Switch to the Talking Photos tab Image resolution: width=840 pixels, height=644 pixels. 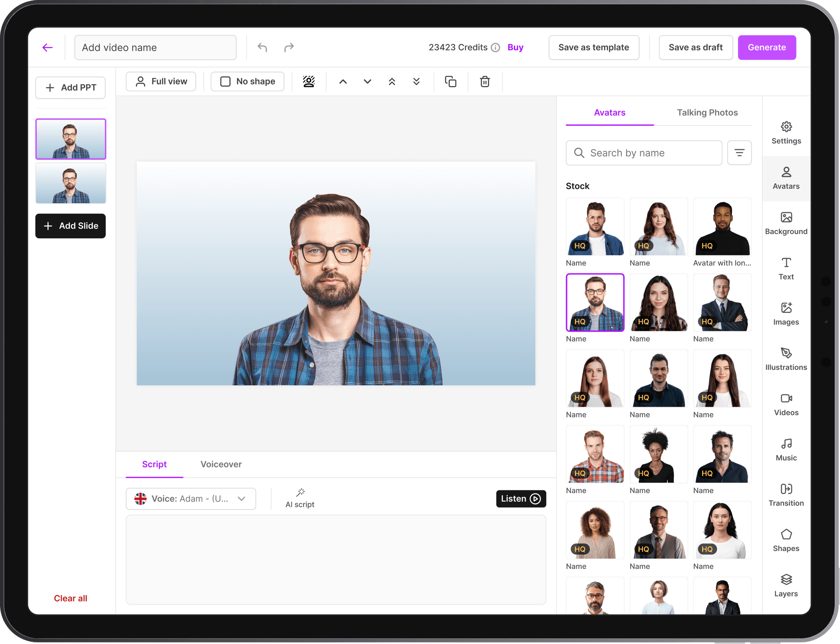point(707,113)
